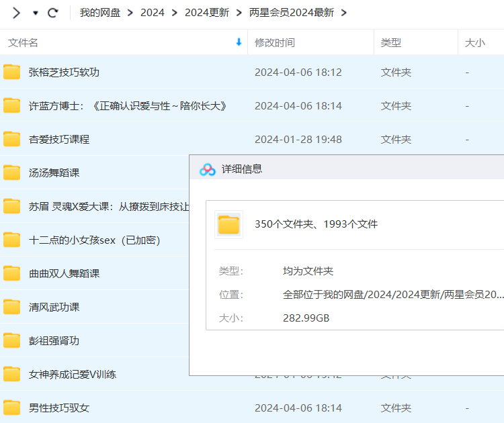Click the 彭祖强肾功 folder icon

[x=12, y=340]
